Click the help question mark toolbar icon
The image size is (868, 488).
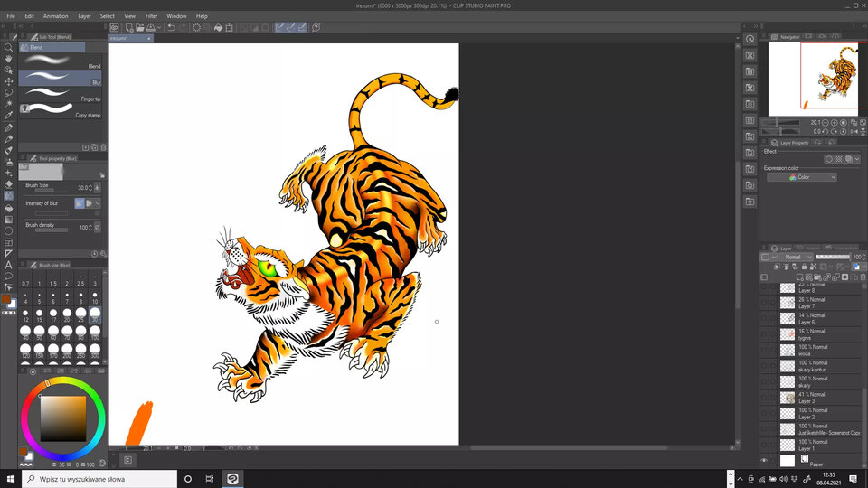[x=316, y=27]
